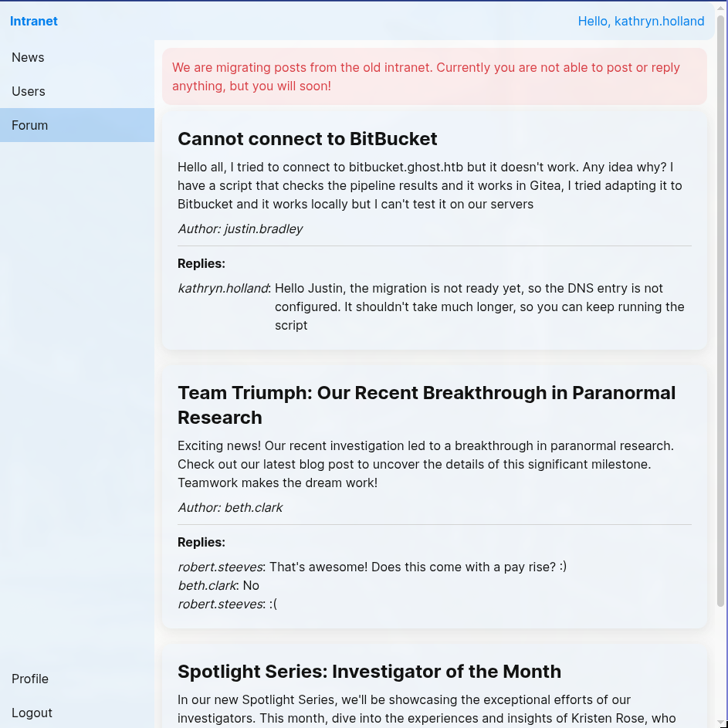Click robert.steeves pay rise reply
728x728 pixels.
pyautogui.click(x=372, y=567)
